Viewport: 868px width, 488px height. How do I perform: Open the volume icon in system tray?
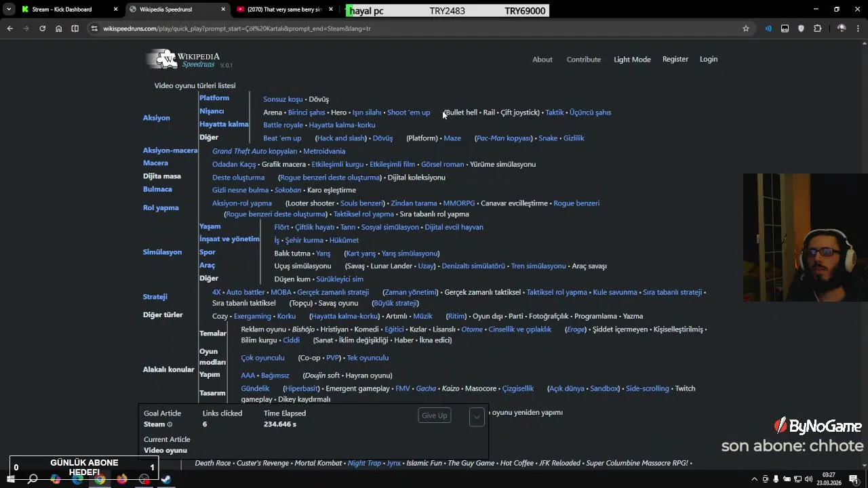point(809,479)
